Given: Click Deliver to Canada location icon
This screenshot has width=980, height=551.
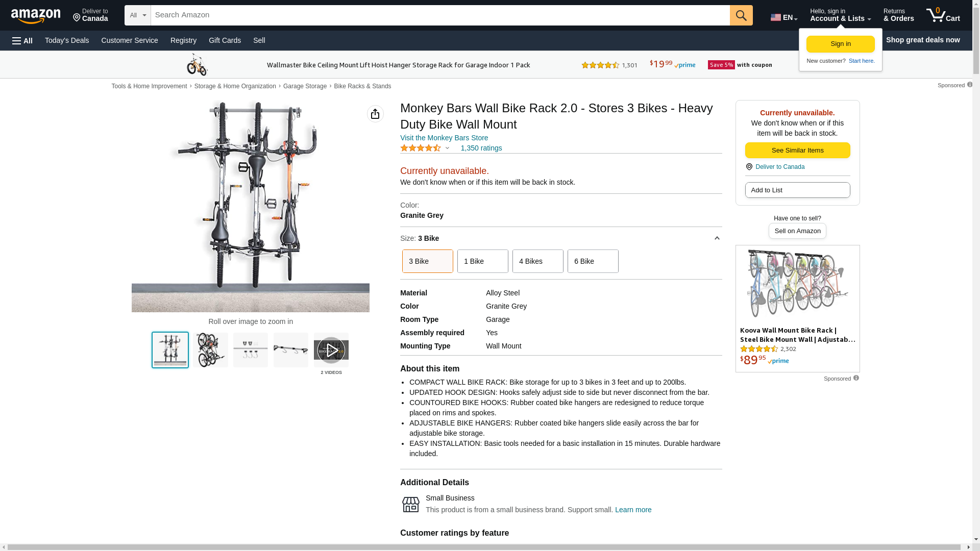Looking at the screenshot, I should click(749, 167).
